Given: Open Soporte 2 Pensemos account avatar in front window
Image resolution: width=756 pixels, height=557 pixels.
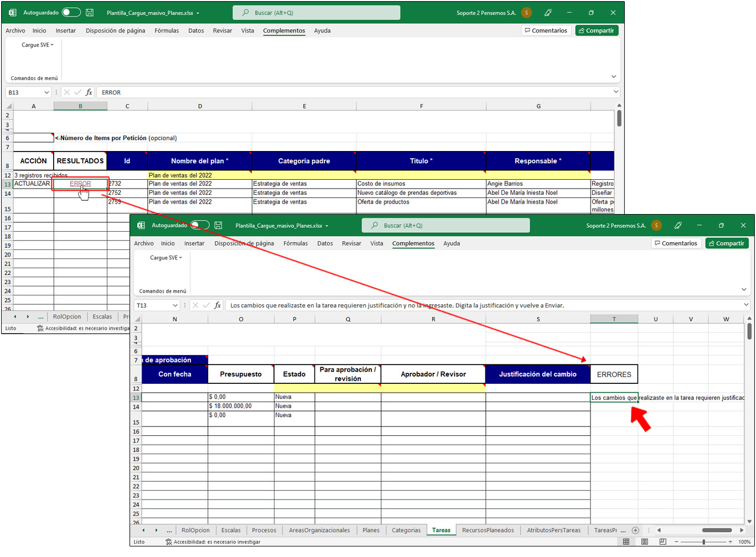Looking at the screenshot, I should point(656,225).
